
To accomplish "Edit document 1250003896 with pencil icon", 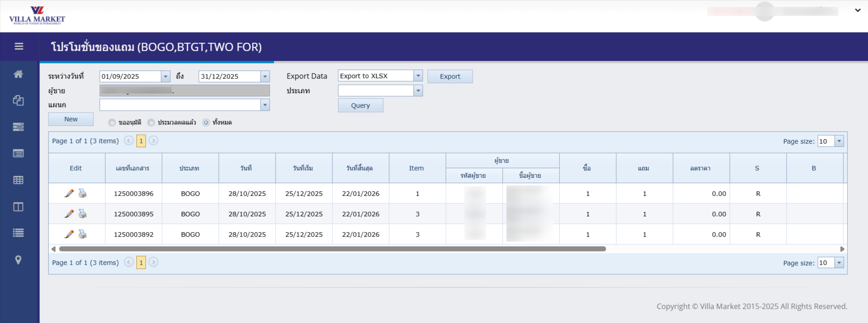I will pyautogui.click(x=69, y=194).
